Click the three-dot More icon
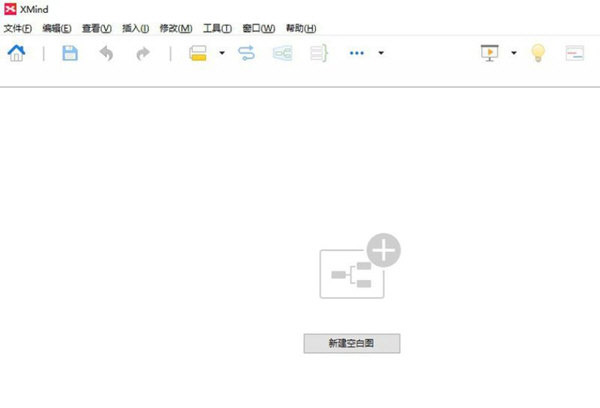The width and height of the screenshot is (600, 408). 357,53
